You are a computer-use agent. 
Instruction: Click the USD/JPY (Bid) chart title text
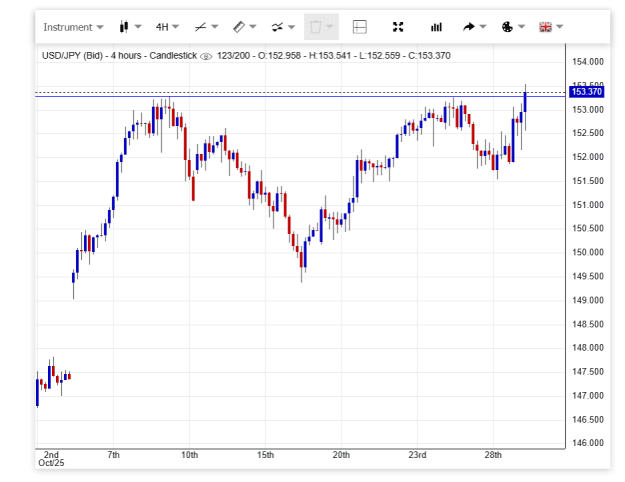[73, 55]
